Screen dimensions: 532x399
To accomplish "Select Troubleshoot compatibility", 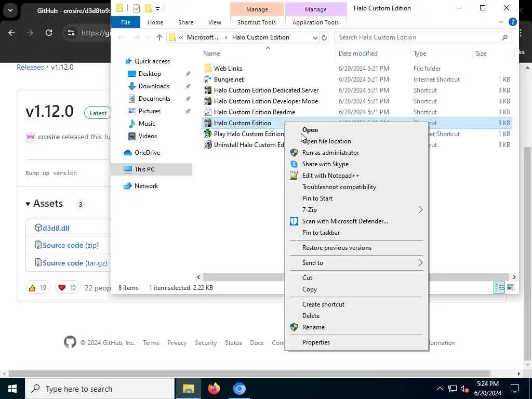I will [339, 187].
